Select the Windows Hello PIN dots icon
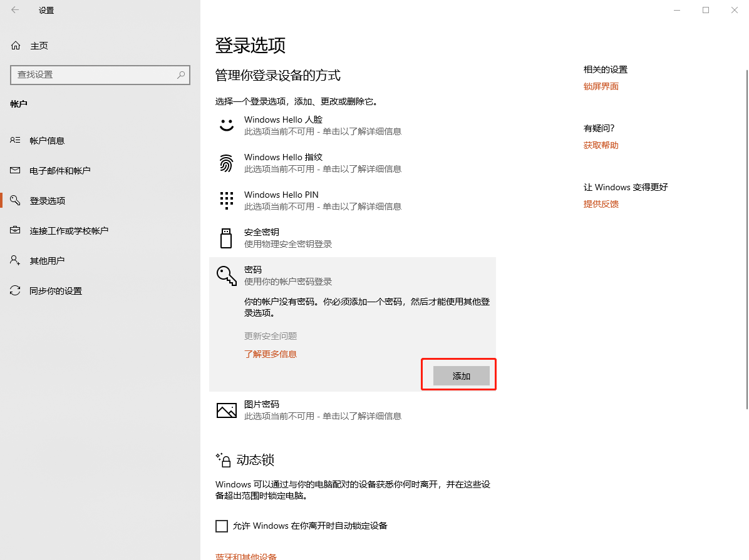Screen dimensions: 749x560 pos(226,200)
